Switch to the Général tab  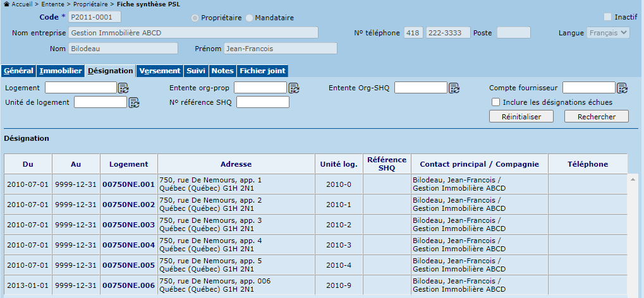pos(18,71)
